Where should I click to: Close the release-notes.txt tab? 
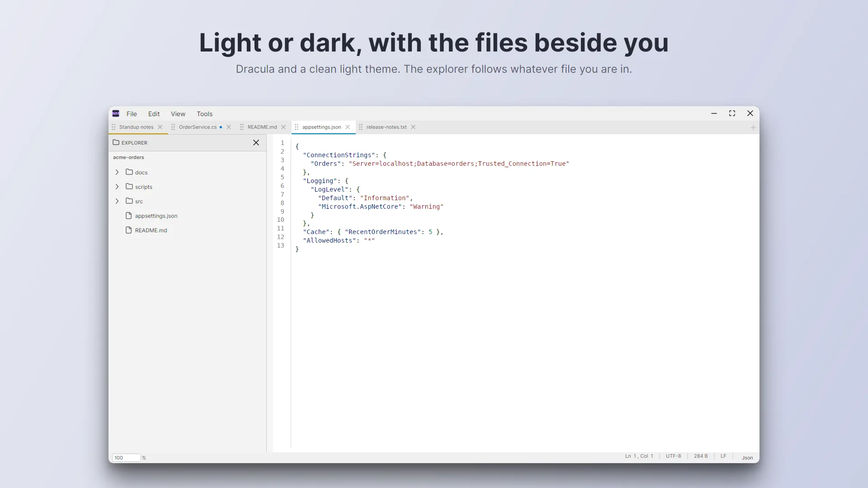coord(413,127)
